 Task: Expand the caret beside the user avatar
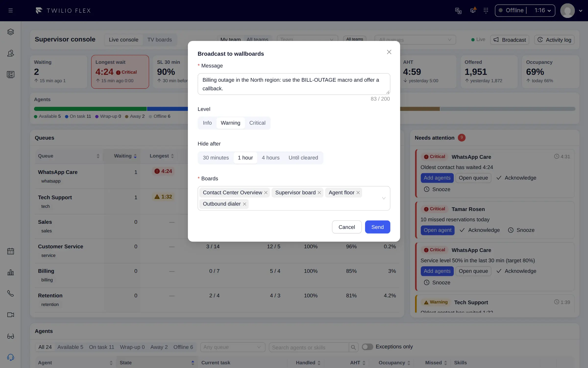pyautogui.click(x=580, y=11)
